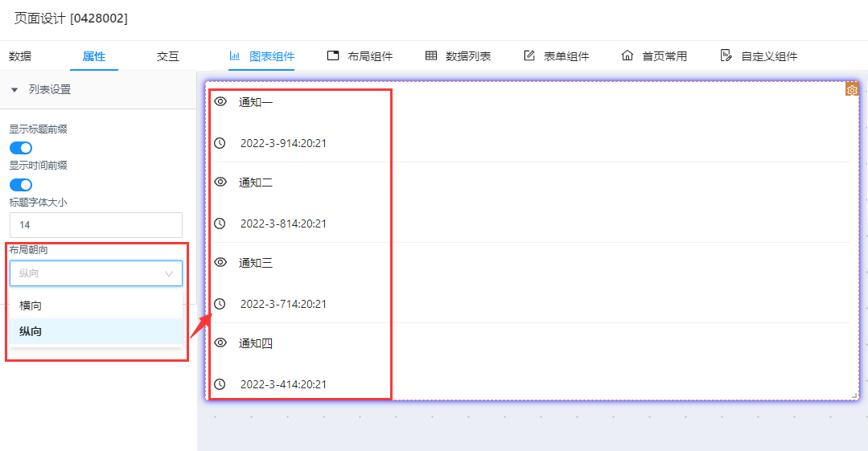This screenshot has width=868, height=451.
Task: Open the 首页常用 tab
Action: [654, 56]
